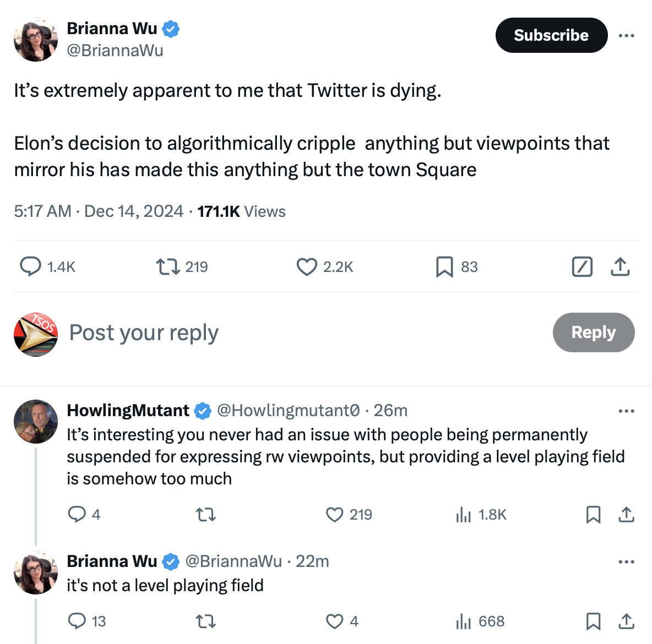
Task: Subscribe to Brianna Wu
Action: tap(551, 35)
